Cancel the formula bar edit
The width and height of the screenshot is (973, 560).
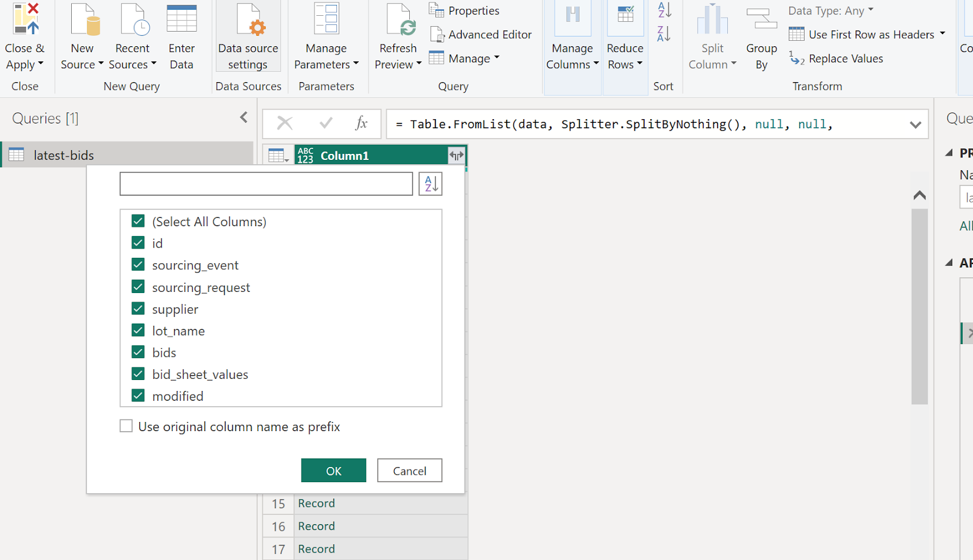285,123
